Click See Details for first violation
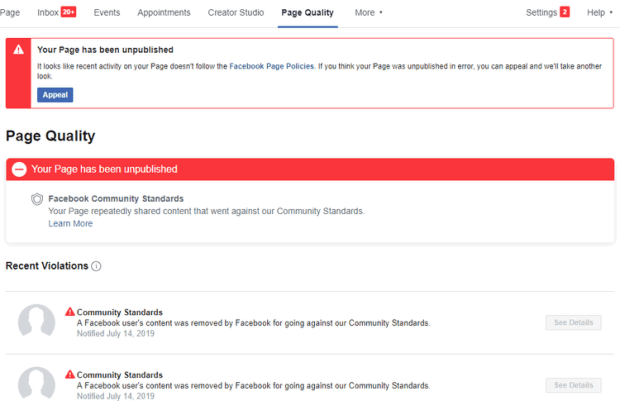620x415 pixels. coord(573,323)
